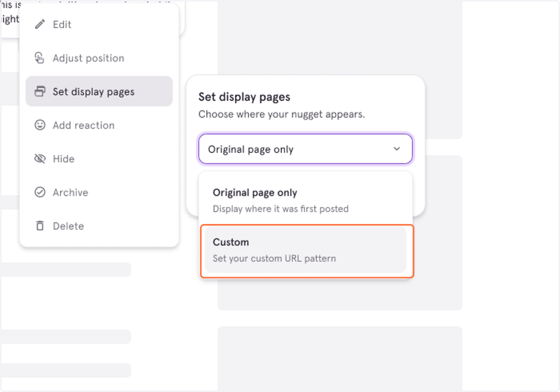Click the Set display pages heading
The height and width of the screenshot is (392, 560).
245,97
